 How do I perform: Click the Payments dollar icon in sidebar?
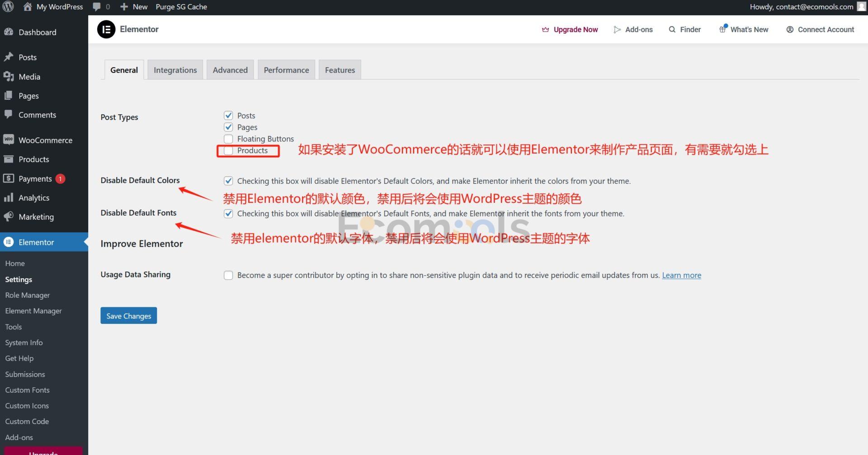pos(9,178)
